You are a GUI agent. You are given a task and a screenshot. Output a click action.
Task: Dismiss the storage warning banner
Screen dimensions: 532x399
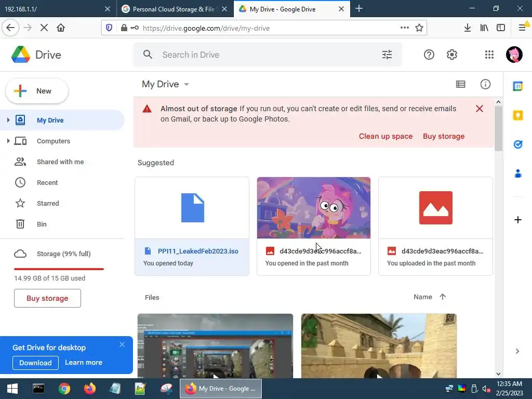coord(479,109)
